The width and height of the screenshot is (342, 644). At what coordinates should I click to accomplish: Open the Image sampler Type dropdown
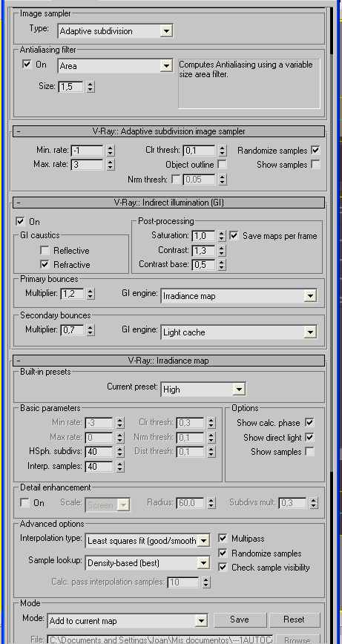115,31
